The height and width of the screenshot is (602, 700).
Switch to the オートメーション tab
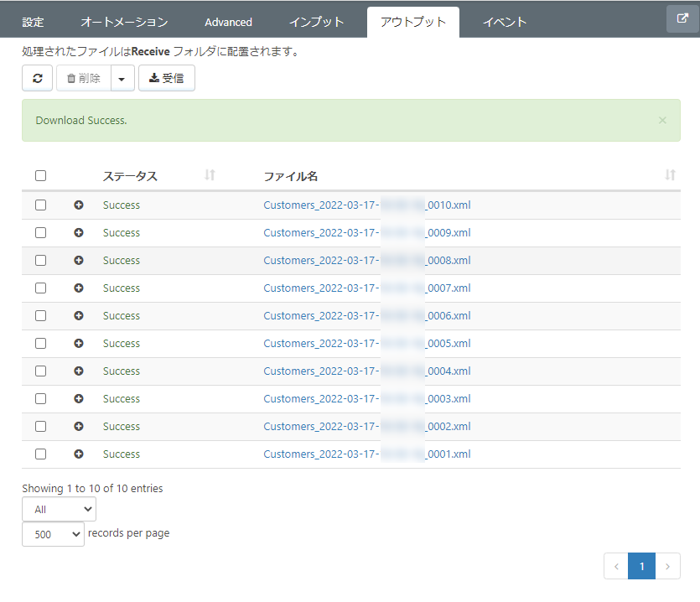[x=125, y=22]
